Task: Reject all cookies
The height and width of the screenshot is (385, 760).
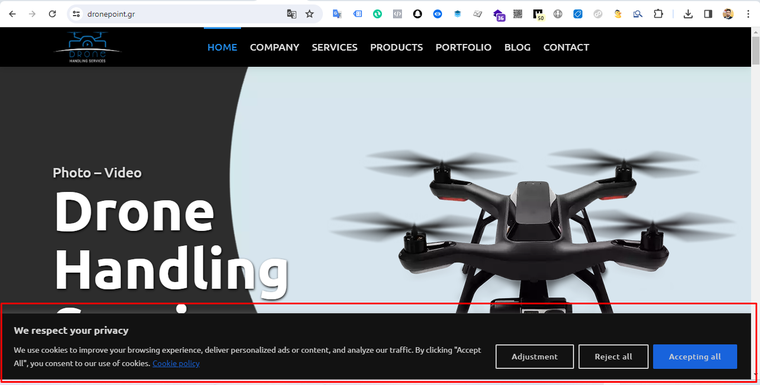Action: pos(613,356)
